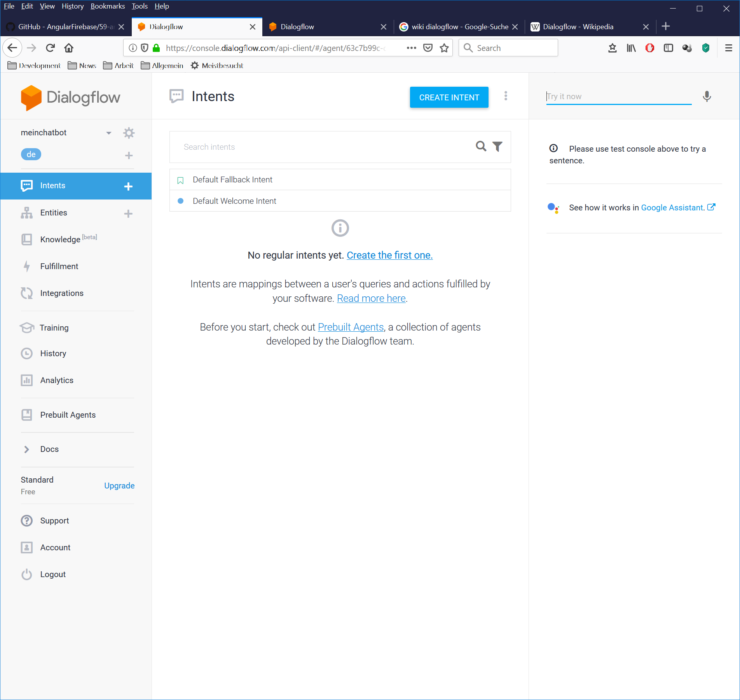Open the Firefox History menu
The image size is (740, 700).
(x=73, y=6)
